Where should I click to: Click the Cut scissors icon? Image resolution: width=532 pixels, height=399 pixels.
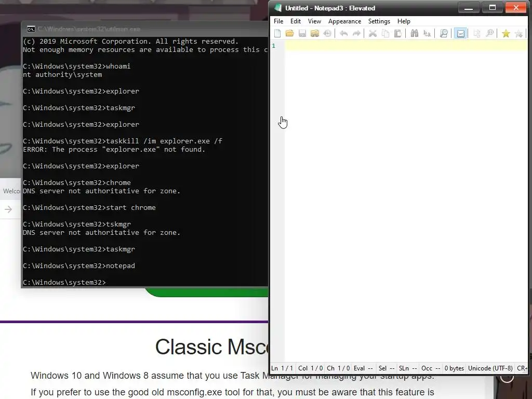[x=373, y=33]
